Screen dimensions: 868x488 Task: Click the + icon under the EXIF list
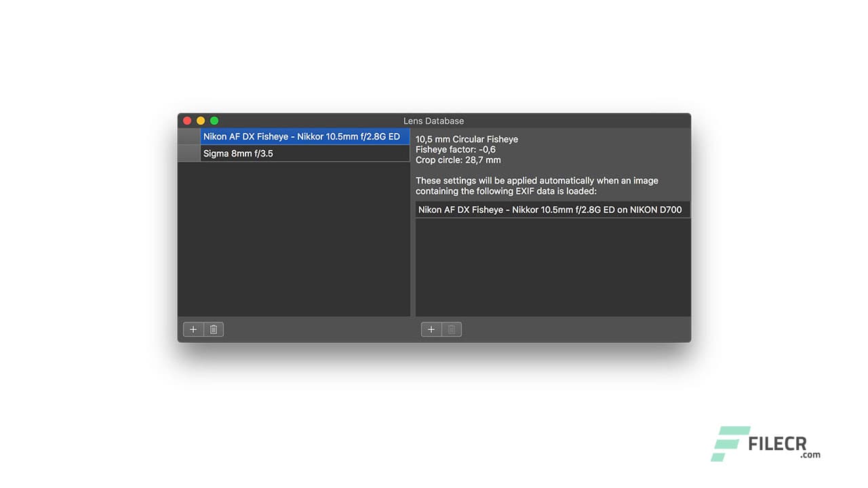pyautogui.click(x=431, y=329)
